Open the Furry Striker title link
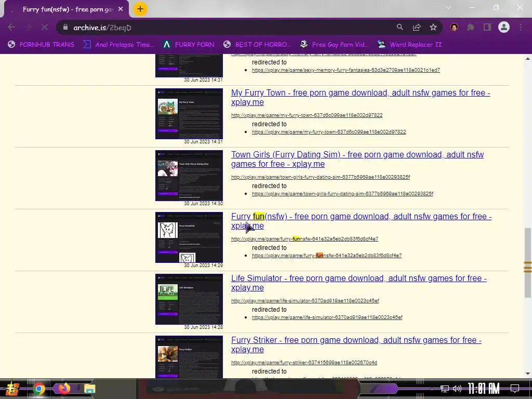 (356, 344)
